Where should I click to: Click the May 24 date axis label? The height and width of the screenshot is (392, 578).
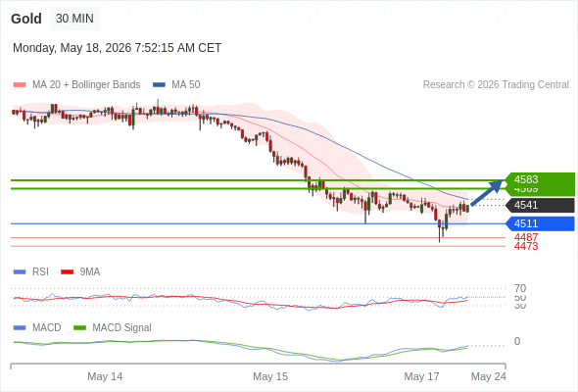(489, 376)
